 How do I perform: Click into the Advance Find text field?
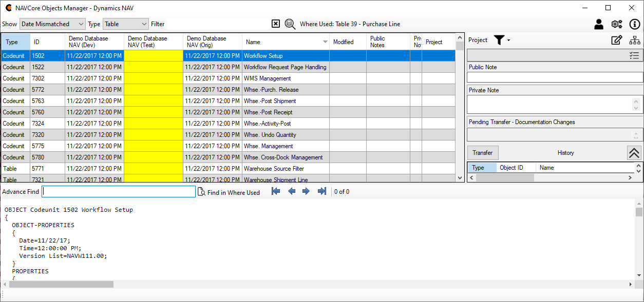click(x=119, y=192)
